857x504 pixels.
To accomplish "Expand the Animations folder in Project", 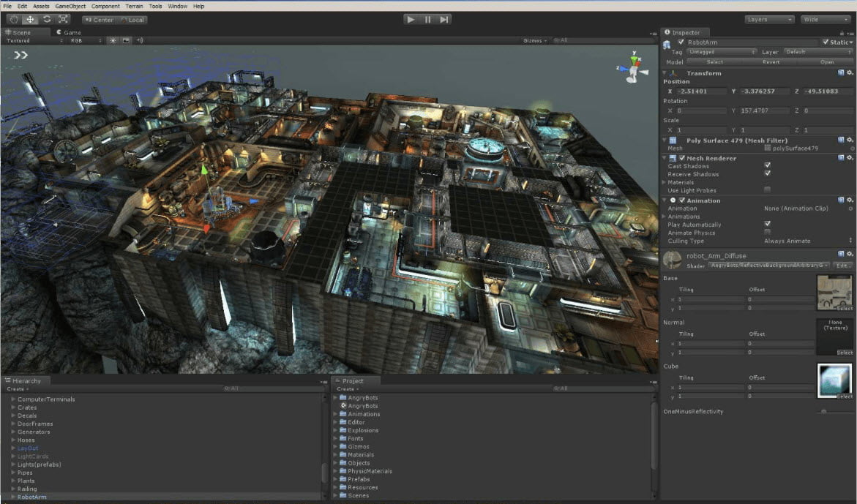I will click(336, 414).
